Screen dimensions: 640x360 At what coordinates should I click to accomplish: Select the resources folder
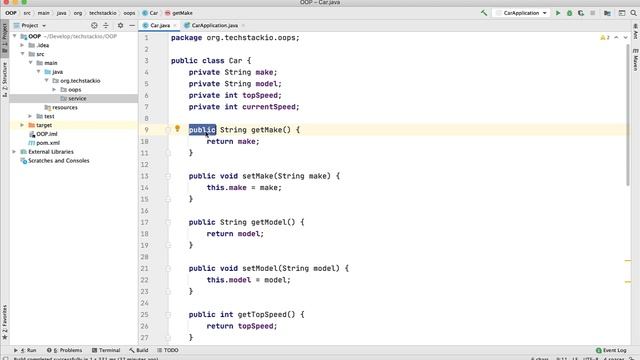point(61,107)
